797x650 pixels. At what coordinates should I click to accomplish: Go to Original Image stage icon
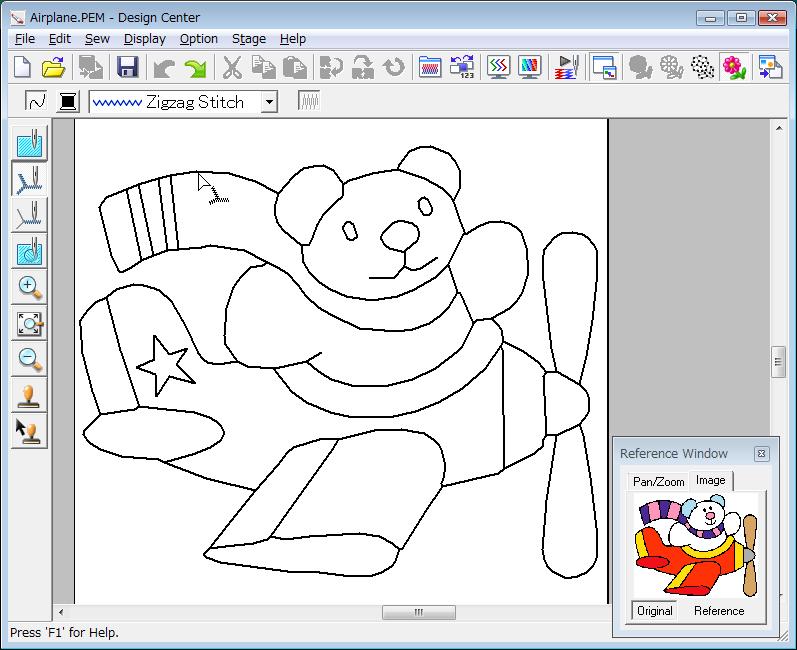[x=640, y=67]
